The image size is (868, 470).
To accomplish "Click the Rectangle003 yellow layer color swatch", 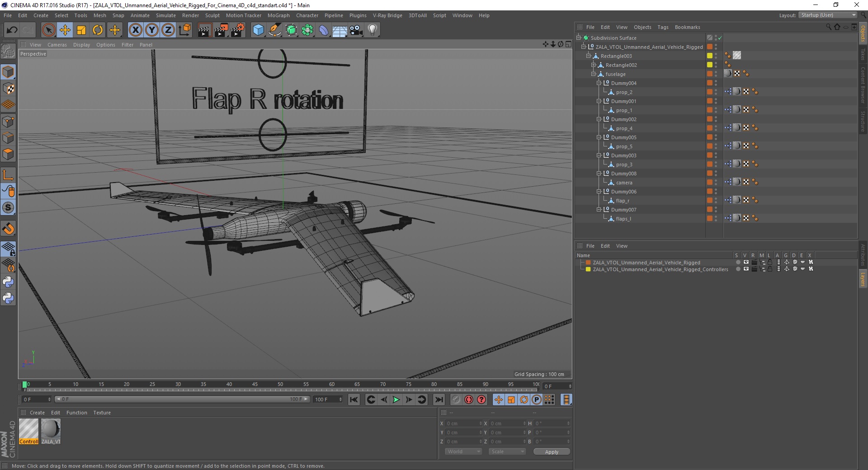I will click(x=710, y=56).
